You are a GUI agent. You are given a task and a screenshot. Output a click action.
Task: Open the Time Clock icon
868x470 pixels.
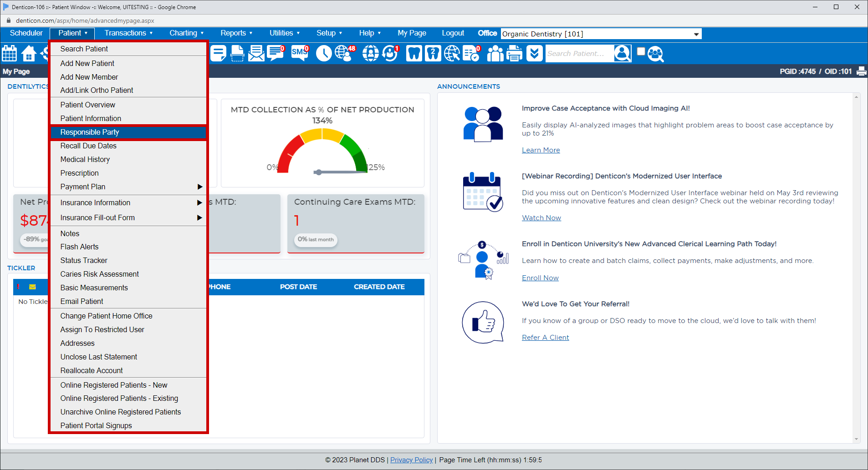point(323,53)
